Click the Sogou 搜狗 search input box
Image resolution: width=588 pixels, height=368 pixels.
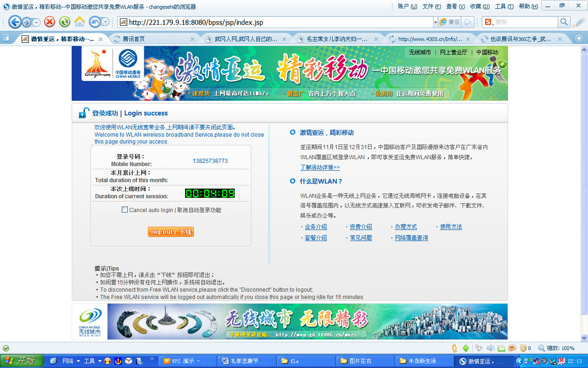point(526,22)
